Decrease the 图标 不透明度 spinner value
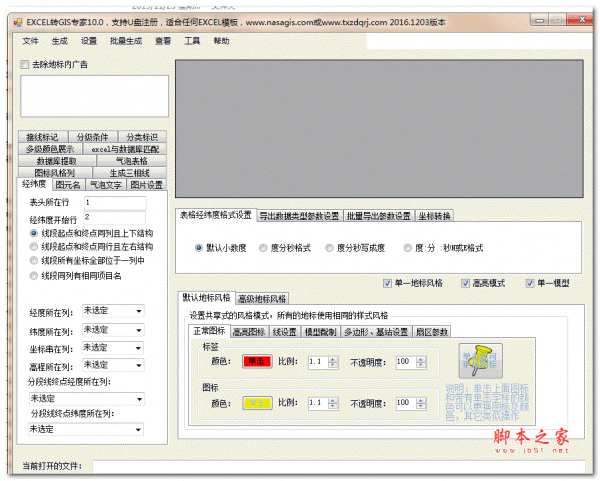Screen dimensions: 600x481 point(421,406)
